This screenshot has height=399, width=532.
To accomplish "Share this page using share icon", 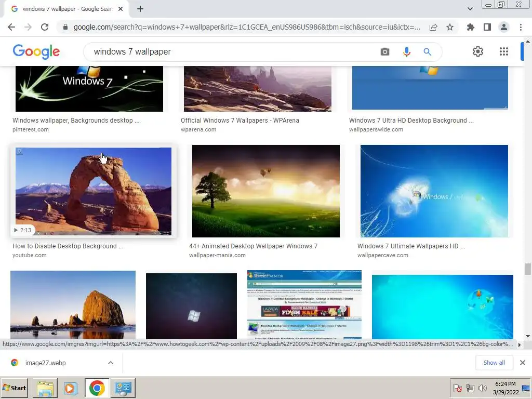I will 433,27.
